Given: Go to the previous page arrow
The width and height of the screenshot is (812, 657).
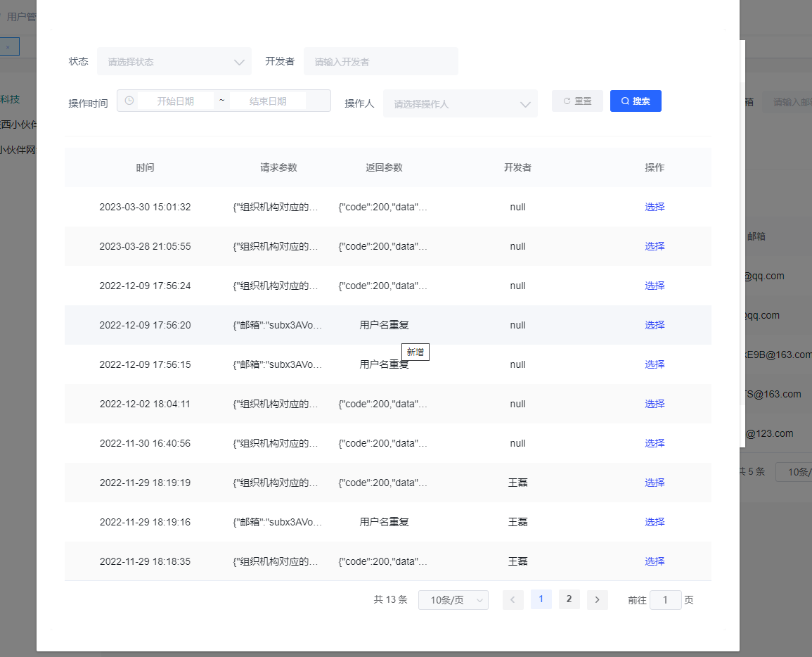Looking at the screenshot, I should tap(513, 599).
